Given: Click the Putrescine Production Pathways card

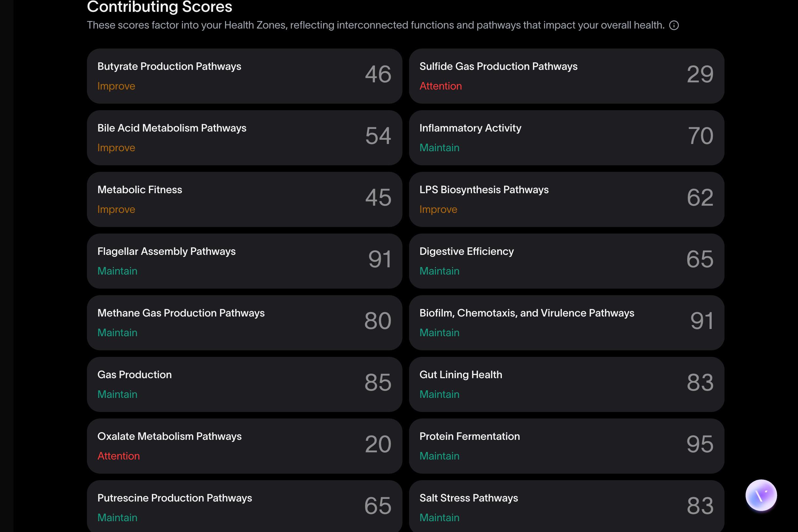Looking at the screenshot, I should click(245, 506).
